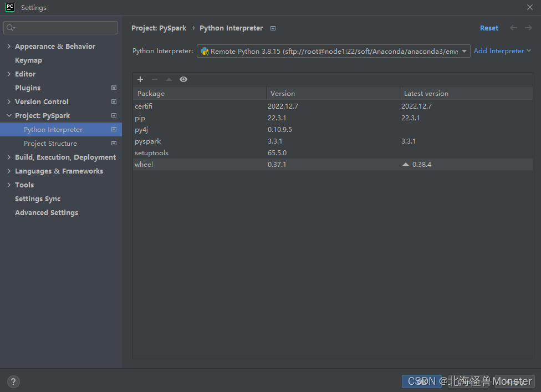541x392 pixels.
Task: Expand Appearance & Behavior section
Action: 9,46
